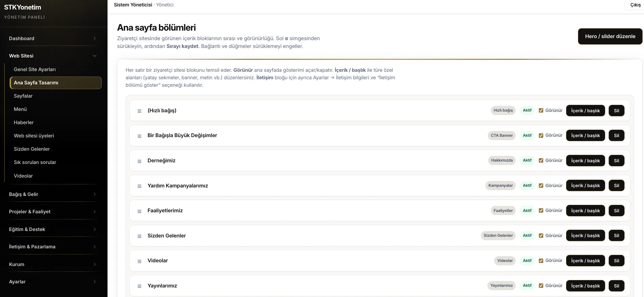Click the Faaliyetlerimiz row drag handle
This screenshot has height=297, width=644.
[139, 211]
